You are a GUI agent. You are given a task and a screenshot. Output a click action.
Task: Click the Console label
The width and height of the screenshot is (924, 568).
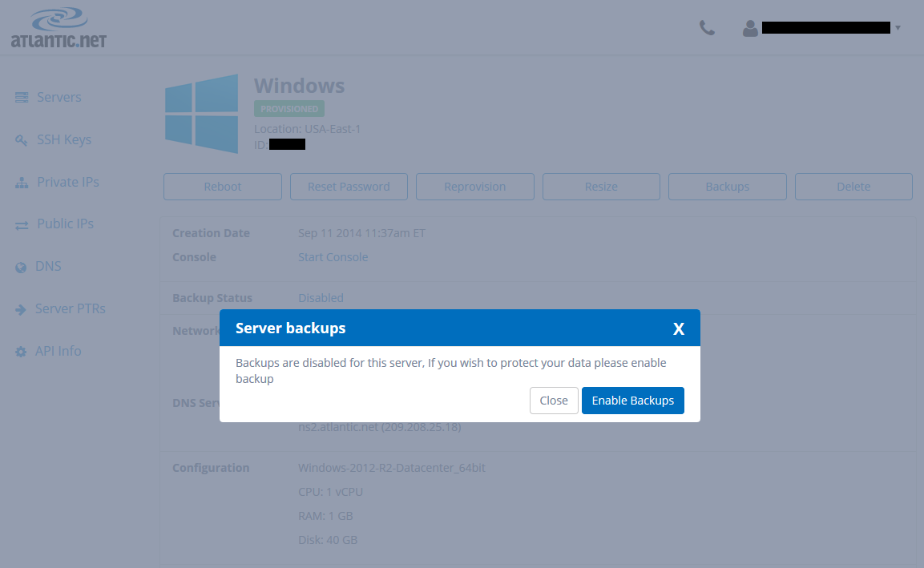point(195,257)
